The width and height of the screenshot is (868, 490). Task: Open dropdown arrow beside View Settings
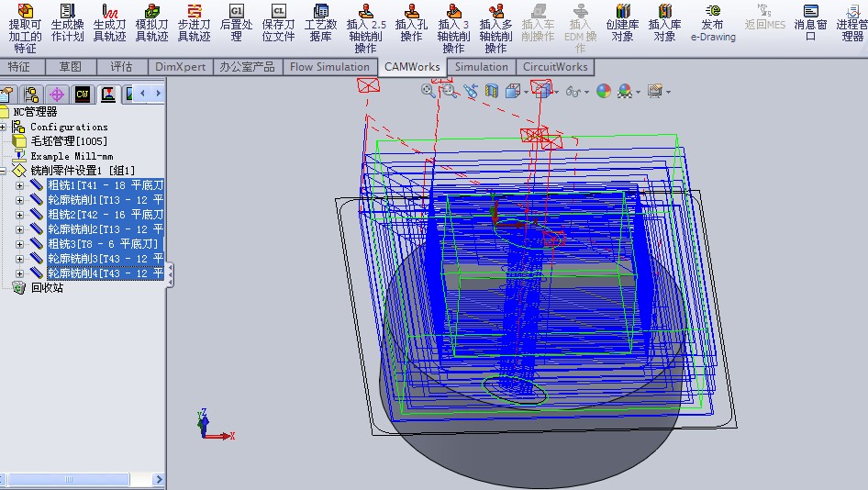point(668,92)
